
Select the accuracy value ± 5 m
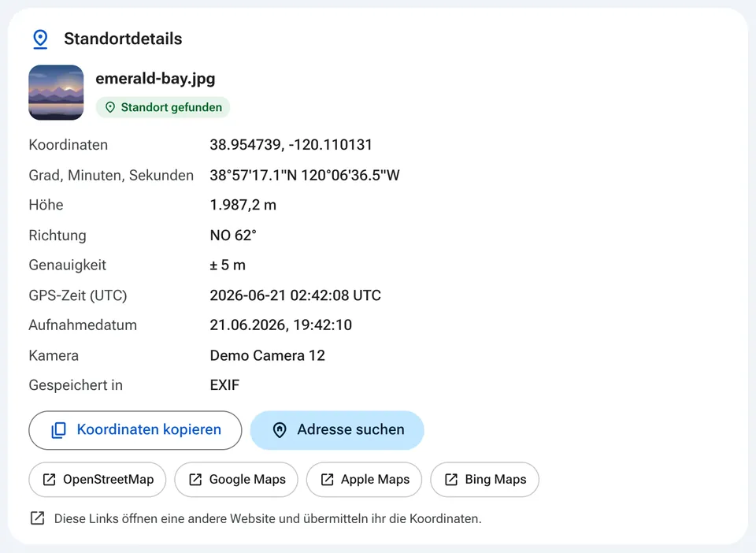(x=228, y=265)
